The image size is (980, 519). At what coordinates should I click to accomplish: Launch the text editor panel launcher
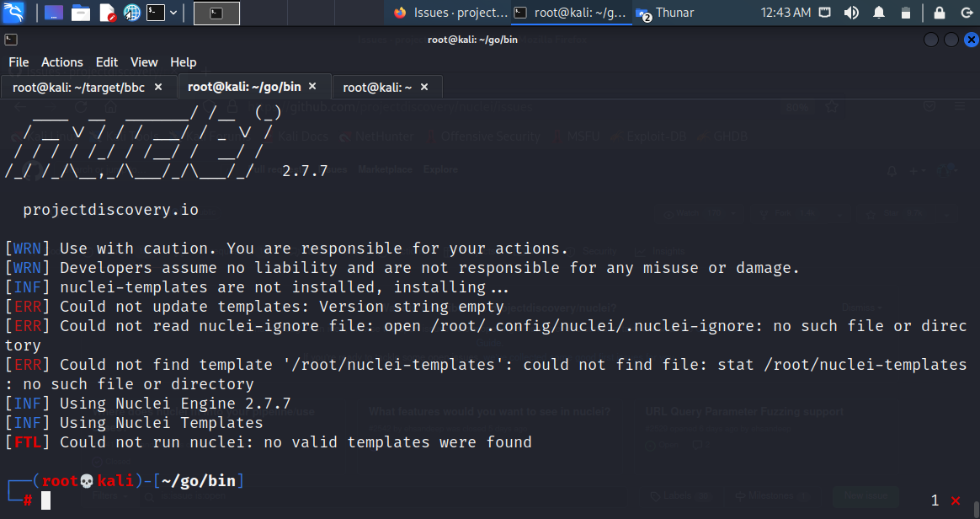click(x=108, y=13)
